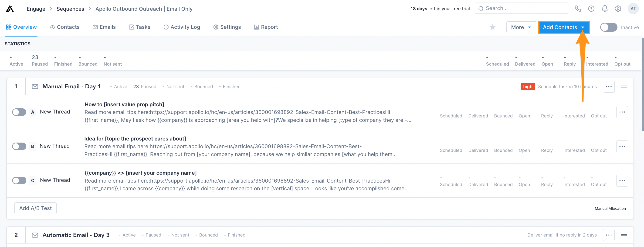This screenshot has width=644, height=247.
Task: Click the page vertical scrollbar
Action: (643, 84)
